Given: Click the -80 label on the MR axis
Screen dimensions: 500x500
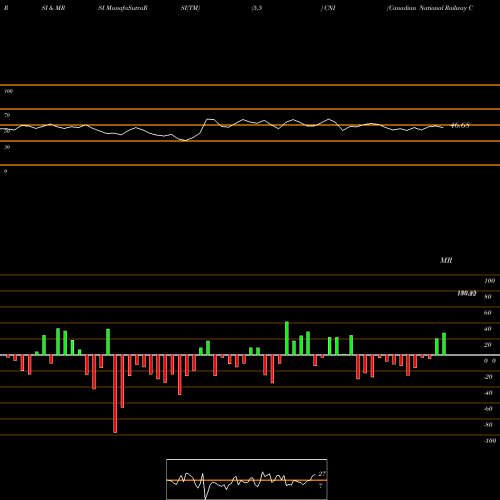Looking at the screenshot, I should (x=488, y=425).
